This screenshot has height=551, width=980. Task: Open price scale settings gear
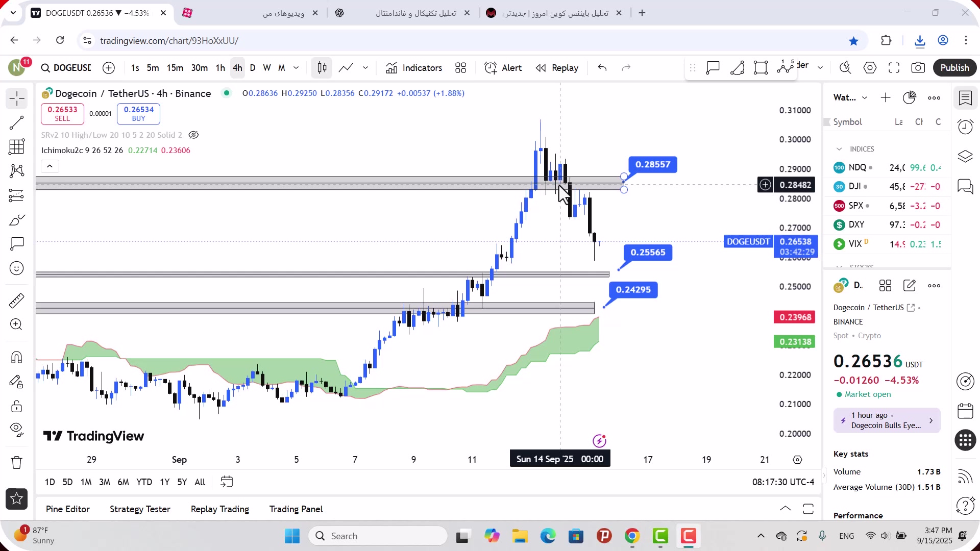pos(797,460)
